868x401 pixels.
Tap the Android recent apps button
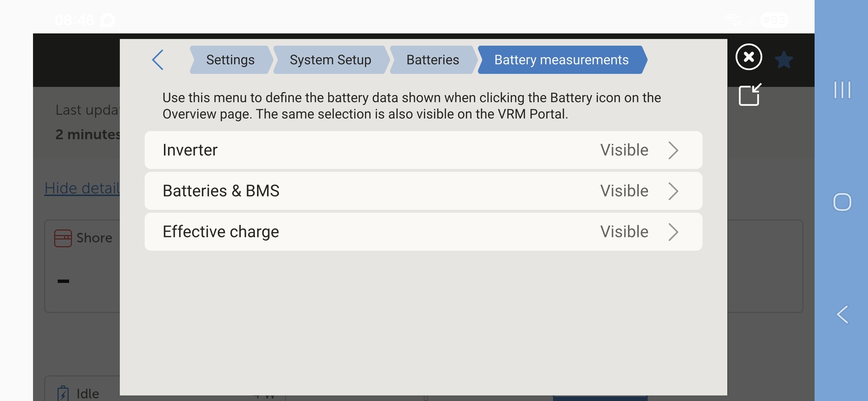tap(842, 90)
